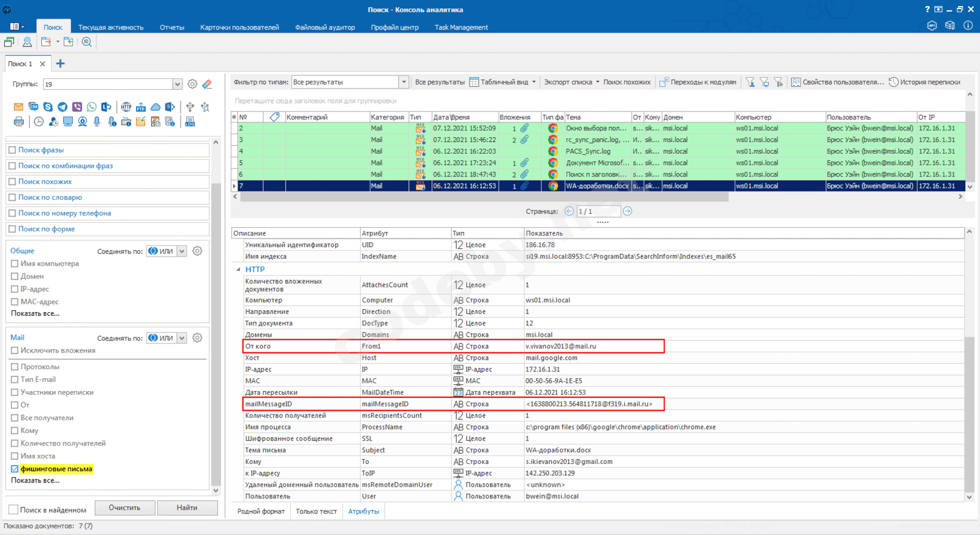Click the Очистить button

(x=124, y=508)
